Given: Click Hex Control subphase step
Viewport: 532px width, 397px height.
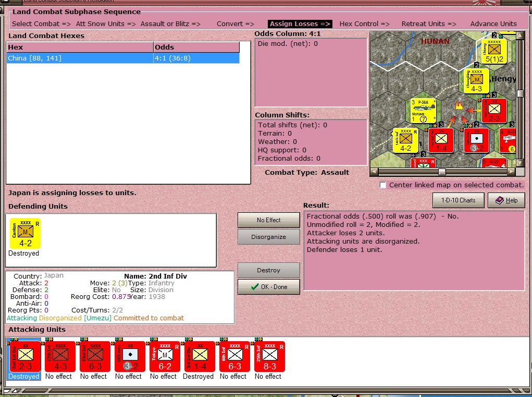Looking at the screenshot, I should click(x=364, y=24).
